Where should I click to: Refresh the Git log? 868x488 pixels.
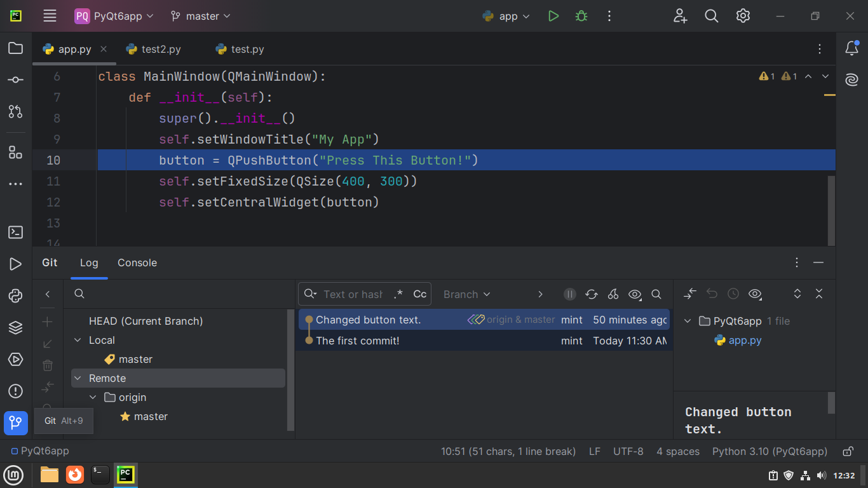pyautogui.click(x=592, y=294)
